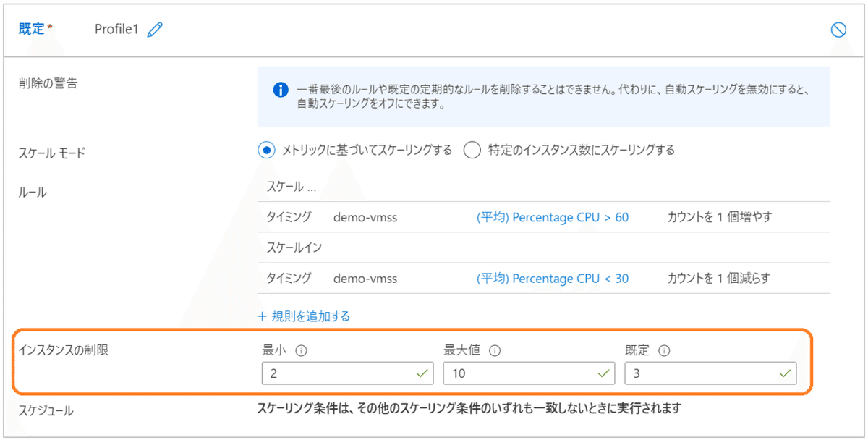Click + 規則を追加する link
Screen dimensions: 868x440
304,316
